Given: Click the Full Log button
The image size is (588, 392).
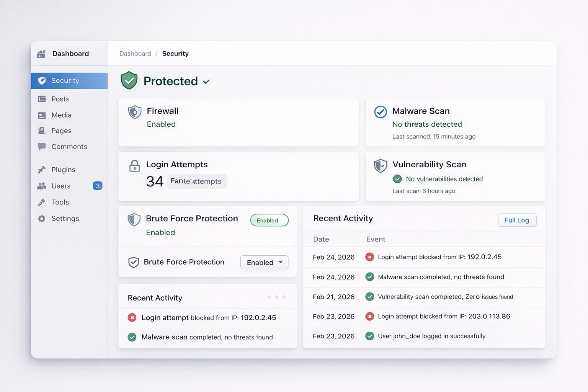Looking at the screenshot, I should coord(517,220).
